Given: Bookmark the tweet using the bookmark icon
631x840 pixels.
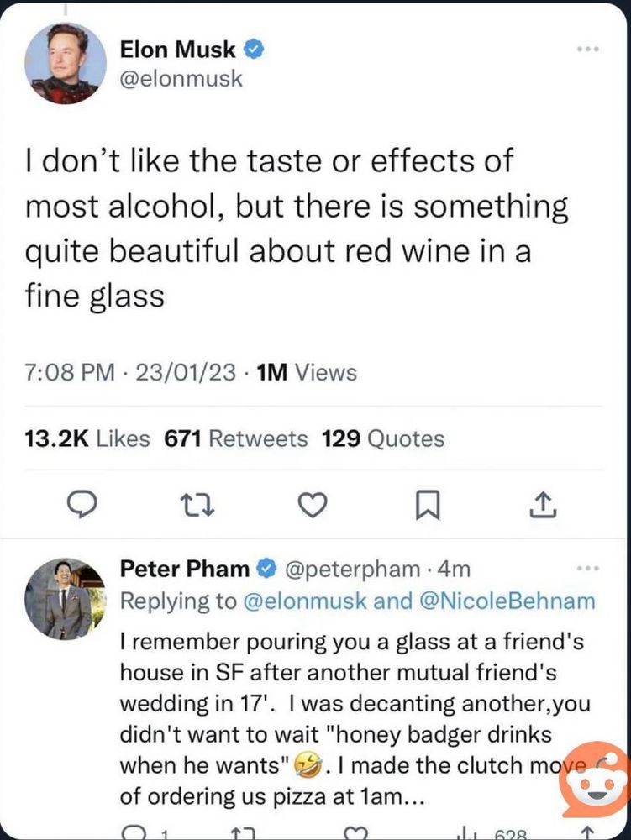Looking at the screenshot, I should [429, 505].
